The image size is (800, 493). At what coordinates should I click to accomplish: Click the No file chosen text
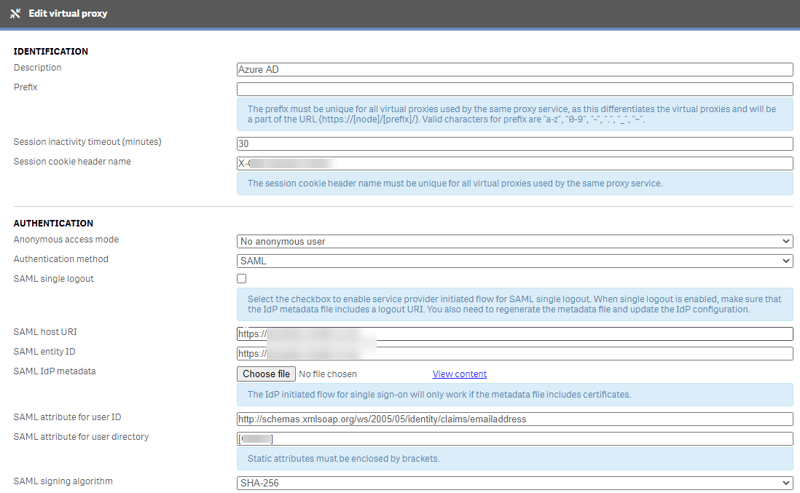pyautogui.click(x=328, y=374)
